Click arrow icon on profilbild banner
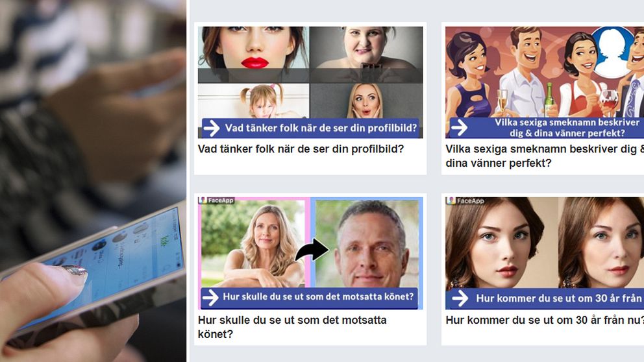The height and width of the screenshot is (362, 644). coord(212,128)
